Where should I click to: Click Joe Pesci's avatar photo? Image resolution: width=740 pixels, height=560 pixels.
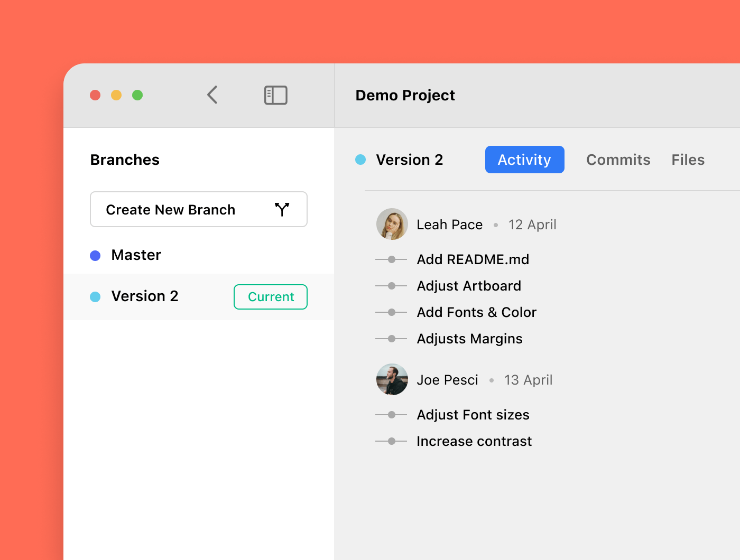(x=392, y=379)
